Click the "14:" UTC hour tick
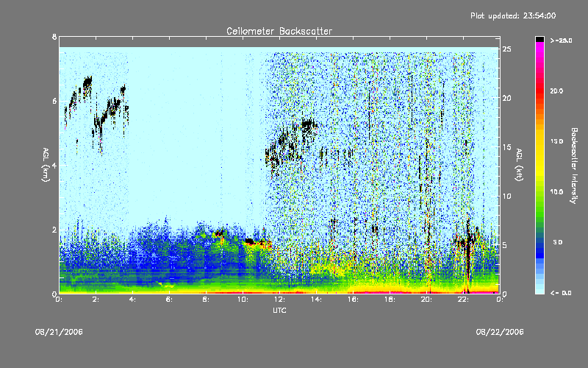This screenshot has height=368, width=588. point(316,300)
